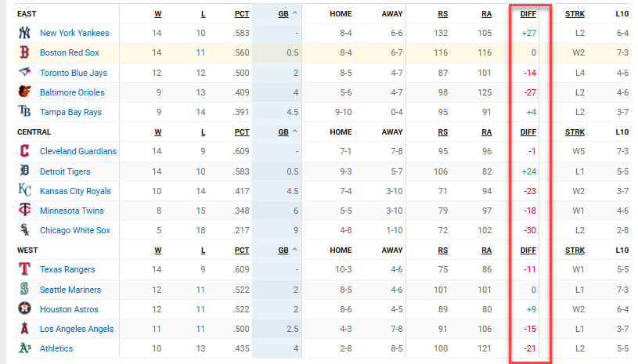Screen dimensions: 638x364
Task: Click the Cleveland Guardians logo
Action: 23,151
